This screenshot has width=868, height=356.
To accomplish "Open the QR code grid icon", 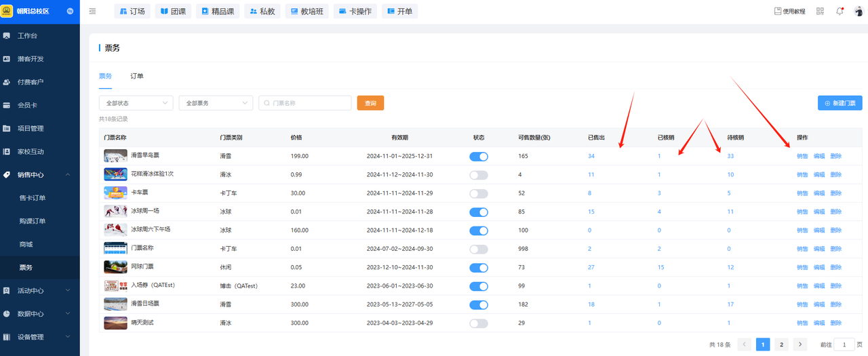I will click(820, 12).
